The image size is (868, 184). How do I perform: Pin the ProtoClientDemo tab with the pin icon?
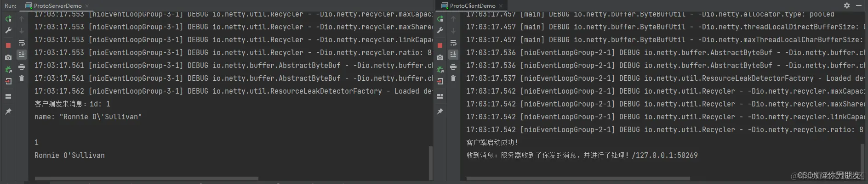coord(440,112)
